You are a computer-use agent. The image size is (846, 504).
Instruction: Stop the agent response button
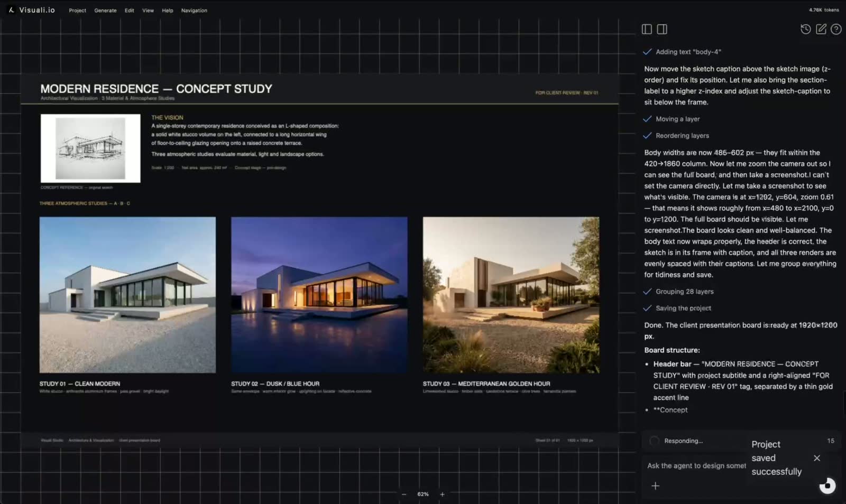point(827,486)
